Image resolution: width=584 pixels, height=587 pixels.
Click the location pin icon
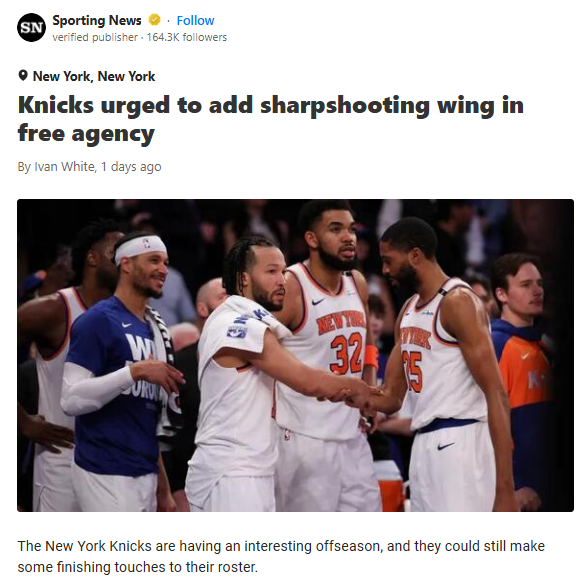pos(23,76)
